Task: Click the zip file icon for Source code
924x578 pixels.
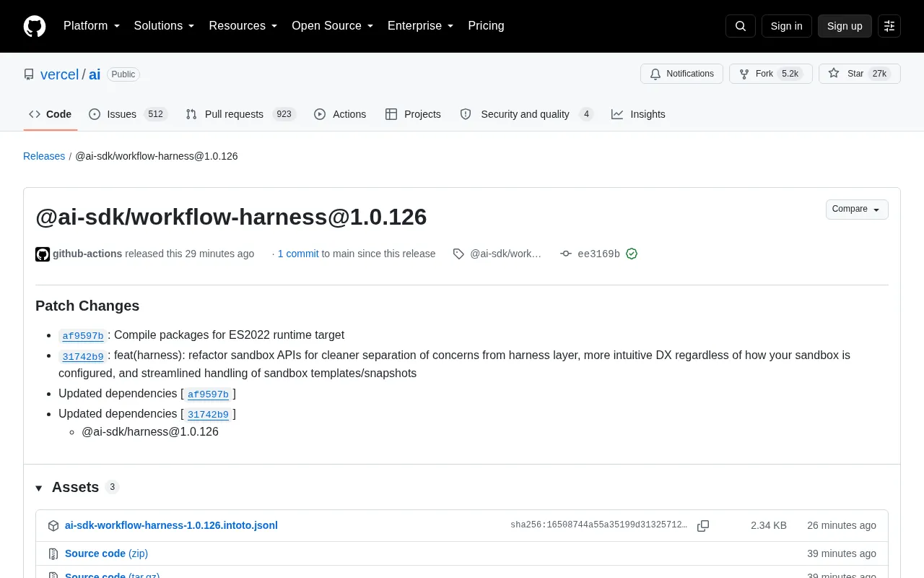Action: click(x=53, y=554)
